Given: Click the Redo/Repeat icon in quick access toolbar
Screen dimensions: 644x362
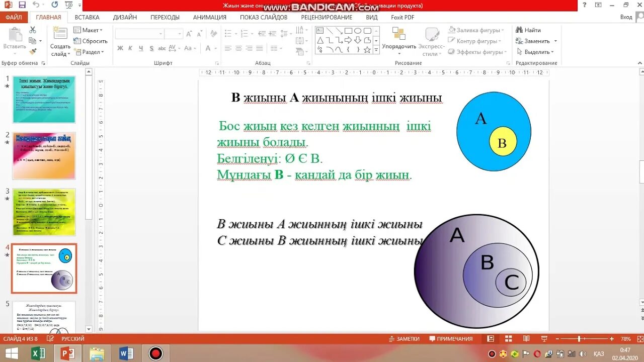Looking at the screenshot, I should 54,5.
